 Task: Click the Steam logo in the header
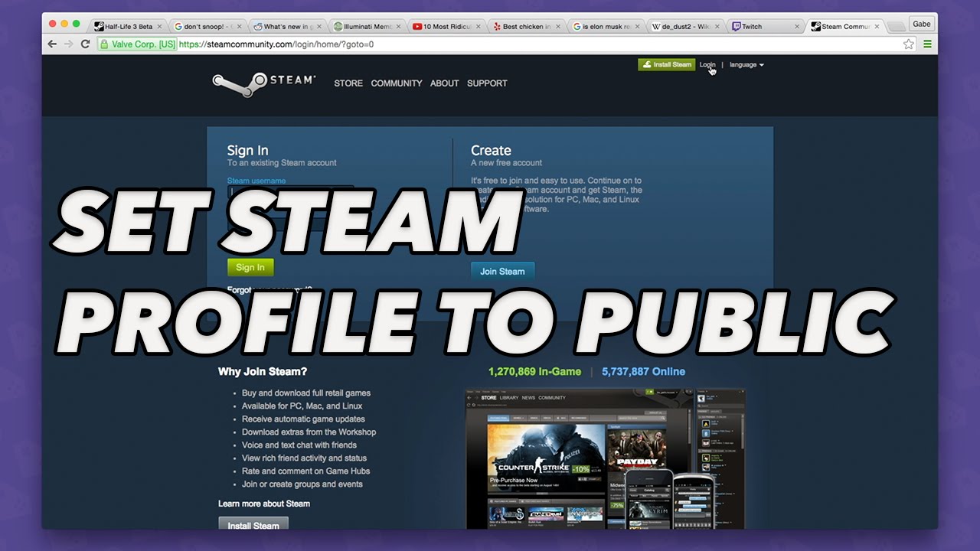263,83
